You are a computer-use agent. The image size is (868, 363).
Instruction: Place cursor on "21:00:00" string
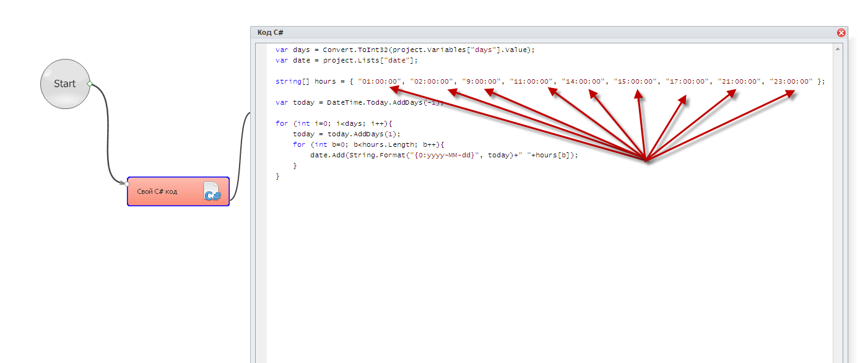[739, 81]
